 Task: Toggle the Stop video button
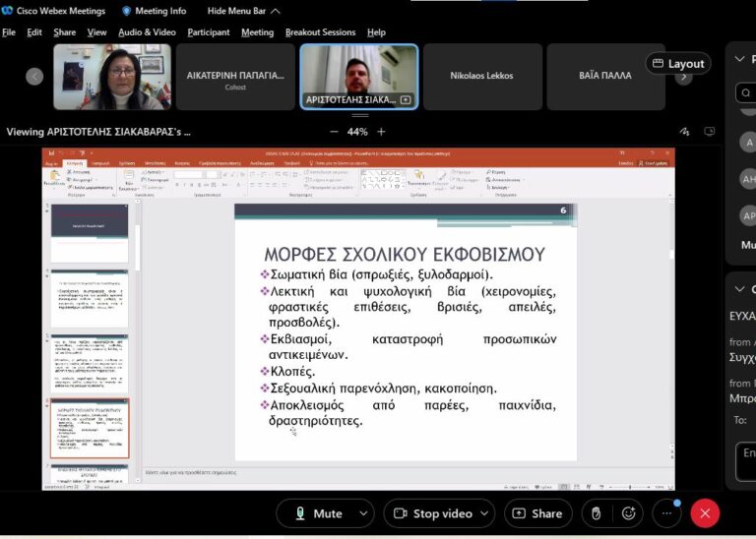point(431,513)
